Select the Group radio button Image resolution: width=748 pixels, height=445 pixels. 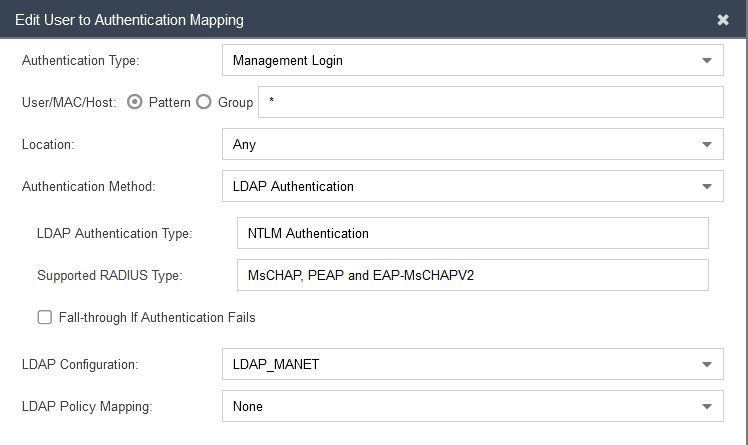(x=204, y=102)
